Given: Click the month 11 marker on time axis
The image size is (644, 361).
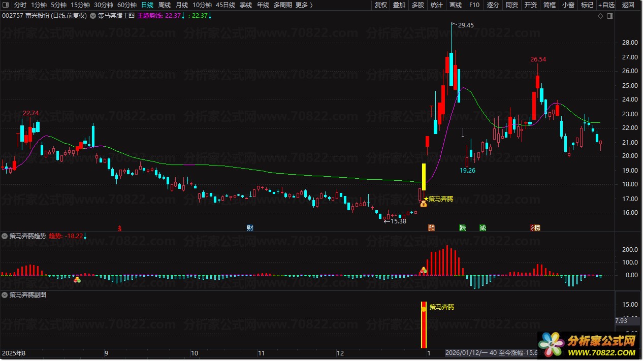Looking at the screenshot, I should (x=262, y=353).
